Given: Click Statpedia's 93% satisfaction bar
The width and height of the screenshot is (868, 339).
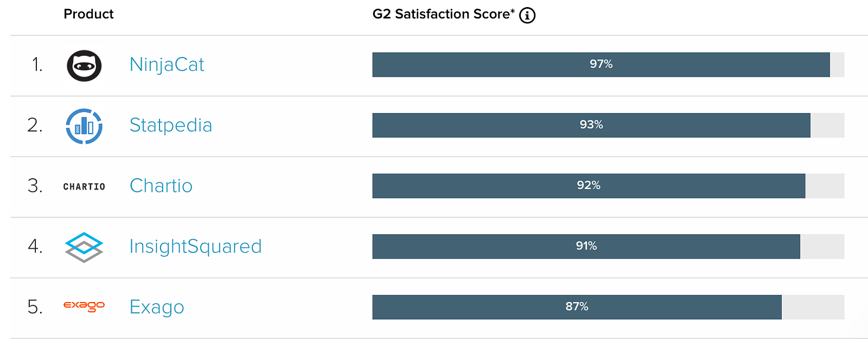Looking at the screenshot, I should click(591, 125).
